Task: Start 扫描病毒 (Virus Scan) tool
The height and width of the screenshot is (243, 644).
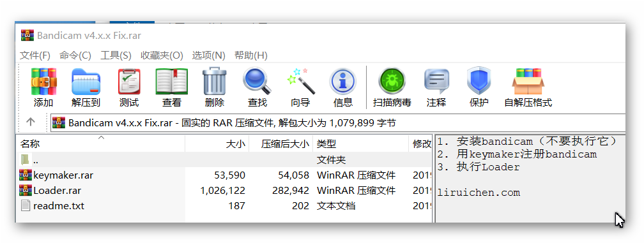Action: [x=392, y=81]
